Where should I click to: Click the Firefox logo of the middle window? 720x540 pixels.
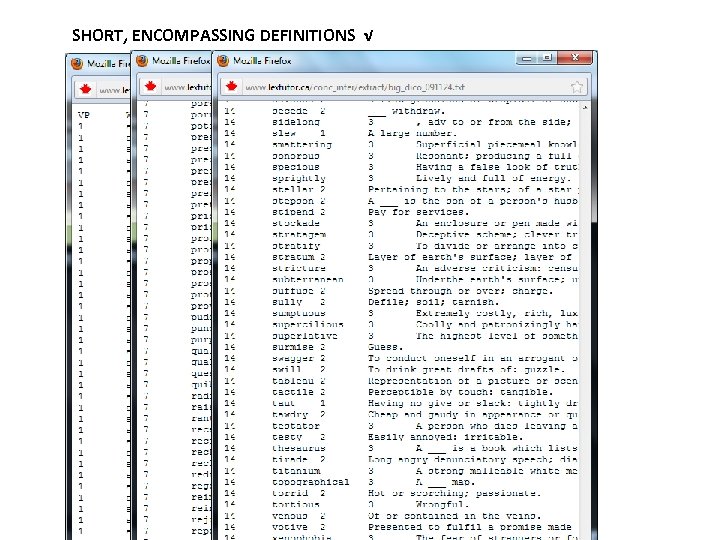pos(142,61)
